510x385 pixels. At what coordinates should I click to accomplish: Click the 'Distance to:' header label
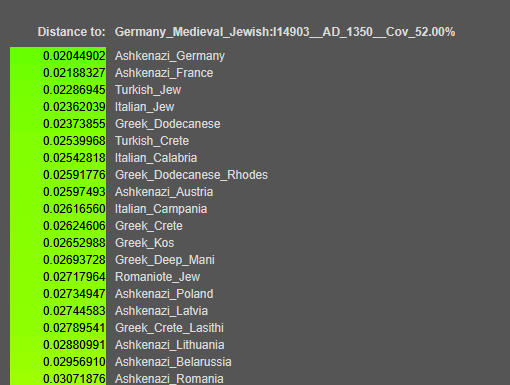pos(71,32)
